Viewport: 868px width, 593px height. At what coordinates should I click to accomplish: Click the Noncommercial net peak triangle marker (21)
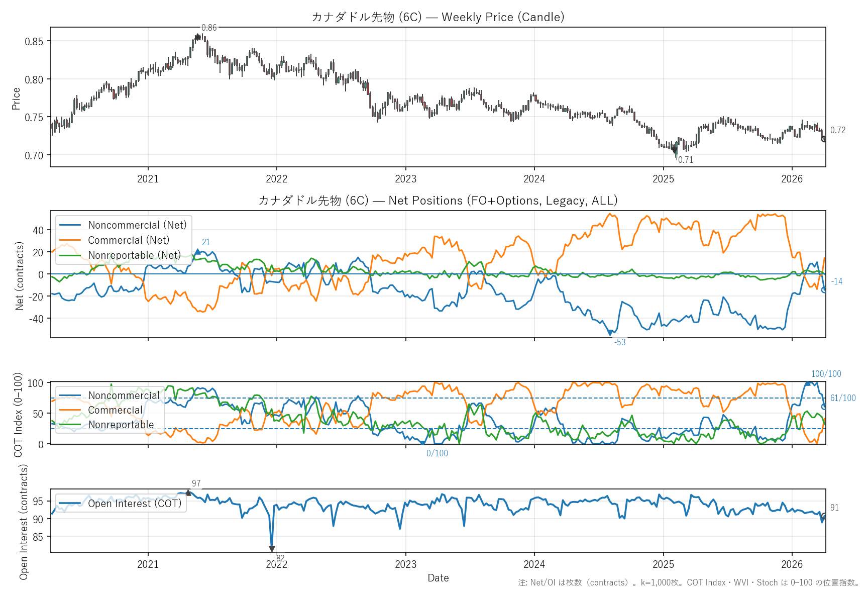[x=197, y=252]
